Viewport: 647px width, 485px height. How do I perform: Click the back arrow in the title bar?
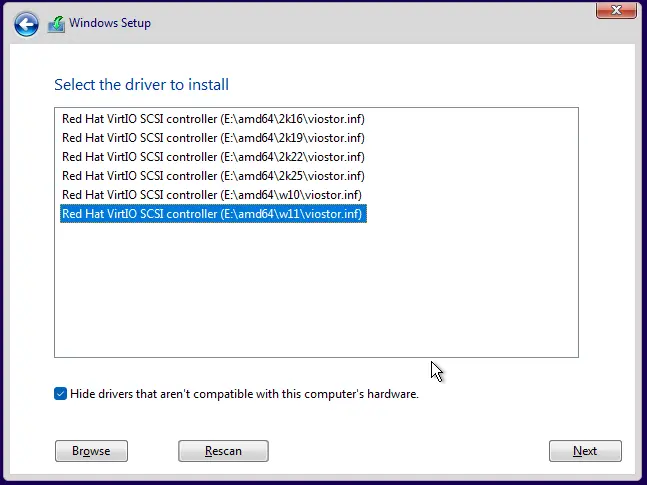tap(26, 24)
